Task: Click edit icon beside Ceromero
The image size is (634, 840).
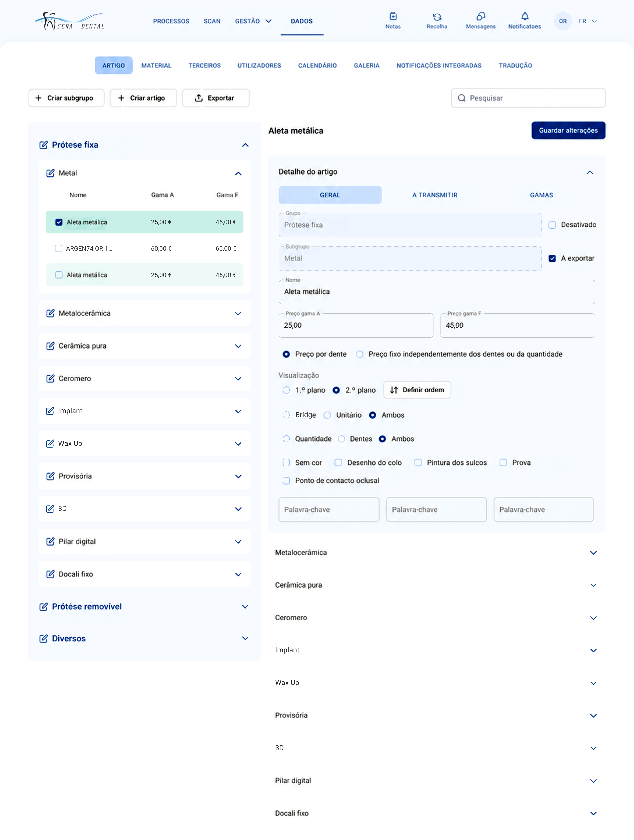Action: (x=50, y=379)
